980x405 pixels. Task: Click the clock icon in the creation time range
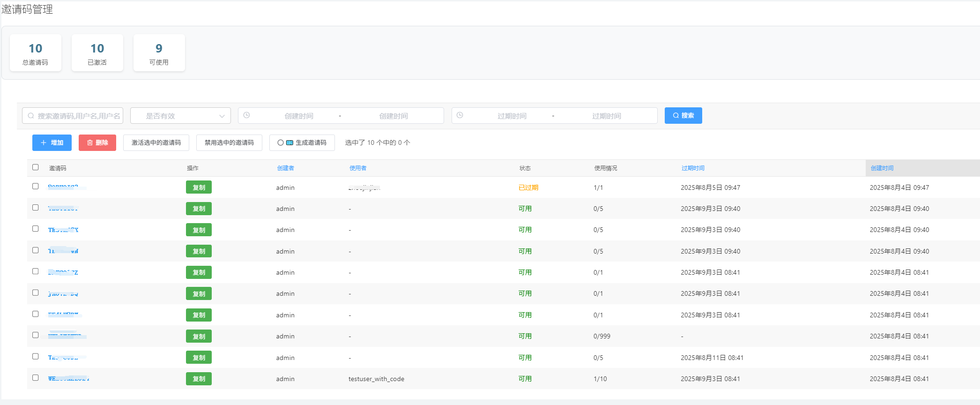pos(246,115)
